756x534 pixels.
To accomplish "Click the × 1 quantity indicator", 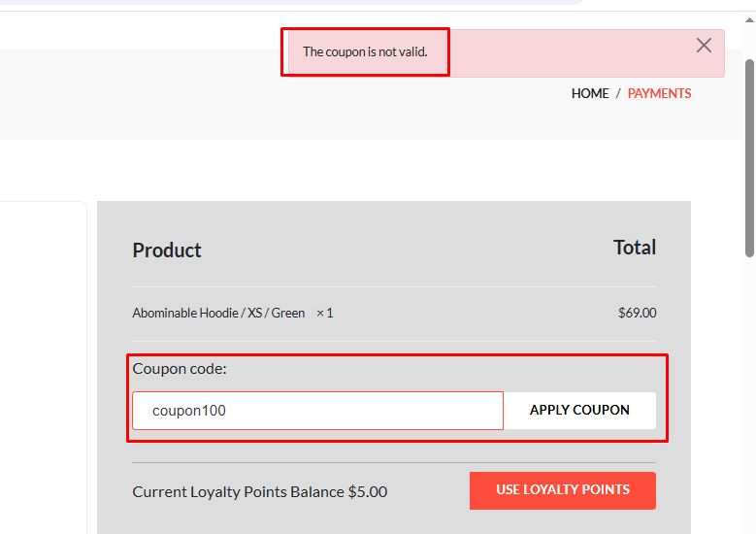I will tap(324, 314).
